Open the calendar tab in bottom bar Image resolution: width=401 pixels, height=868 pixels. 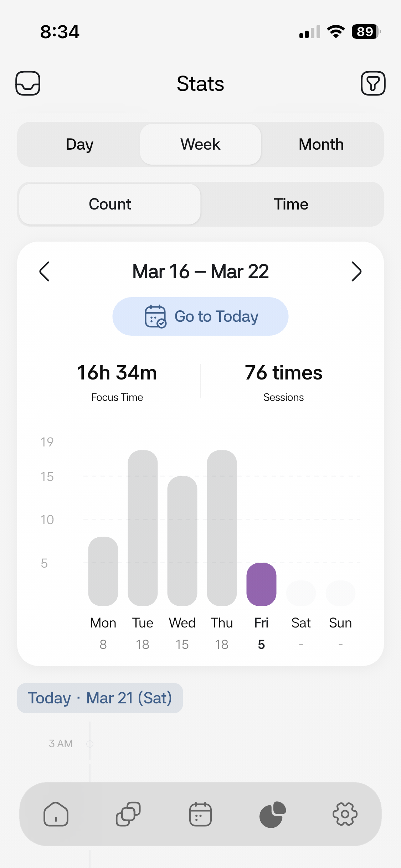(x=200, y=814)
